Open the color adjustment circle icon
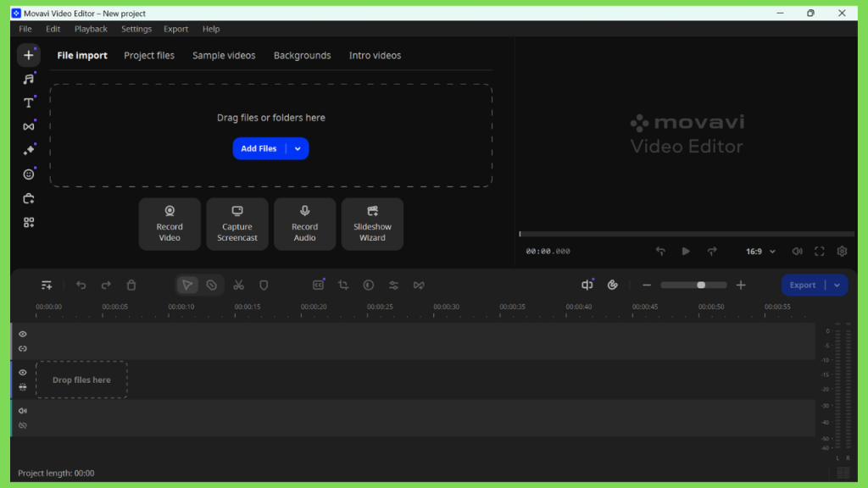868x488 pixels. pyautogui.click(x=369, y=286)
